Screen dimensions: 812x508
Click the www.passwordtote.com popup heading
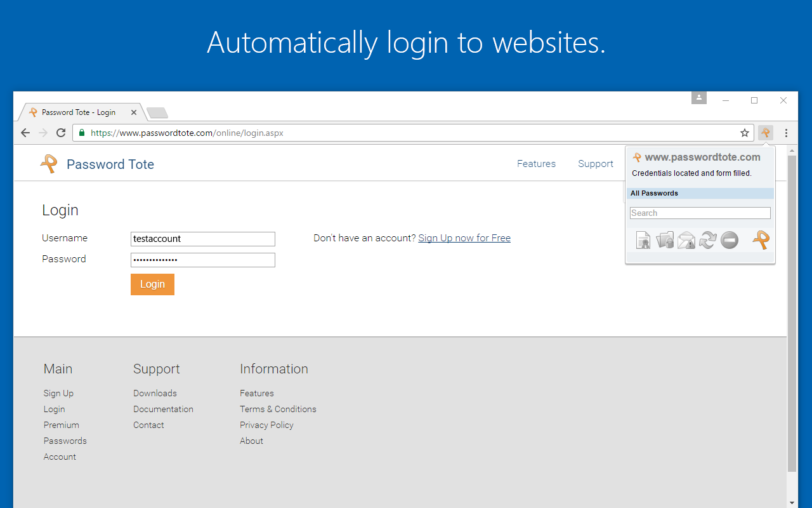702,157
